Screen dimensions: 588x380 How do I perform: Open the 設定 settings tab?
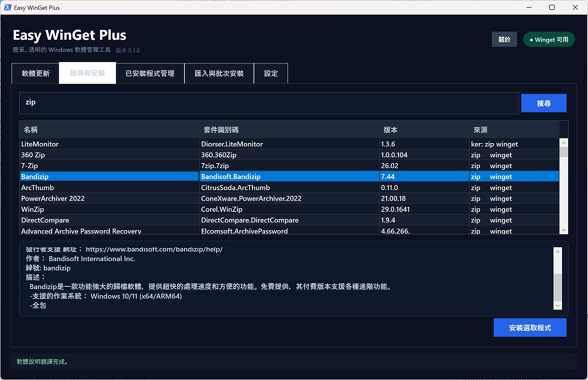pyautogui.click(x=271, y=74)
